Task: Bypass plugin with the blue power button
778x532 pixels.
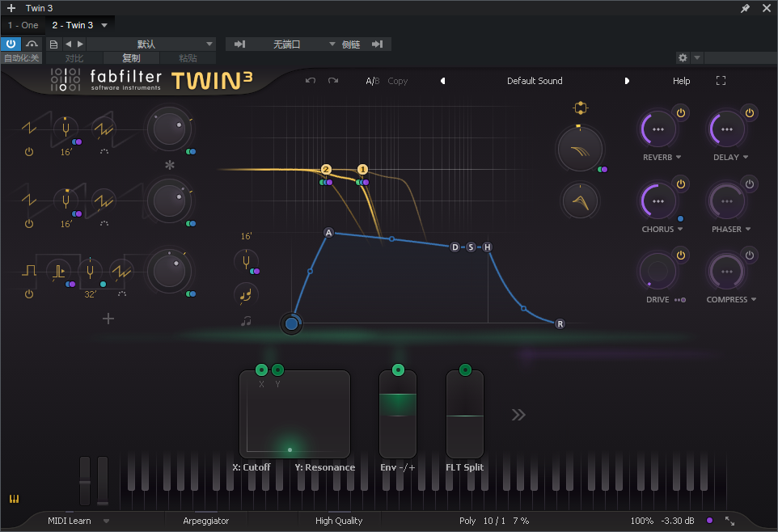Action: tap(11, 44)
